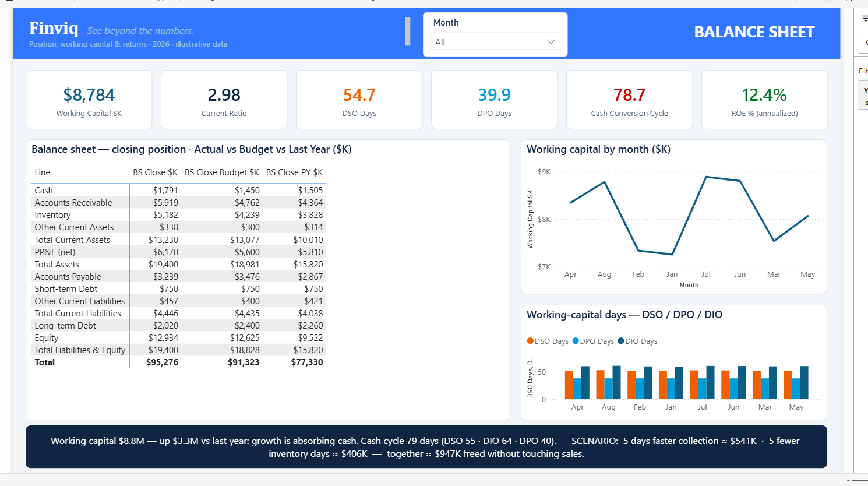868x486 pixels.
Task: Click the Feb label on the bar chart axis
Action: coord(640,407)
